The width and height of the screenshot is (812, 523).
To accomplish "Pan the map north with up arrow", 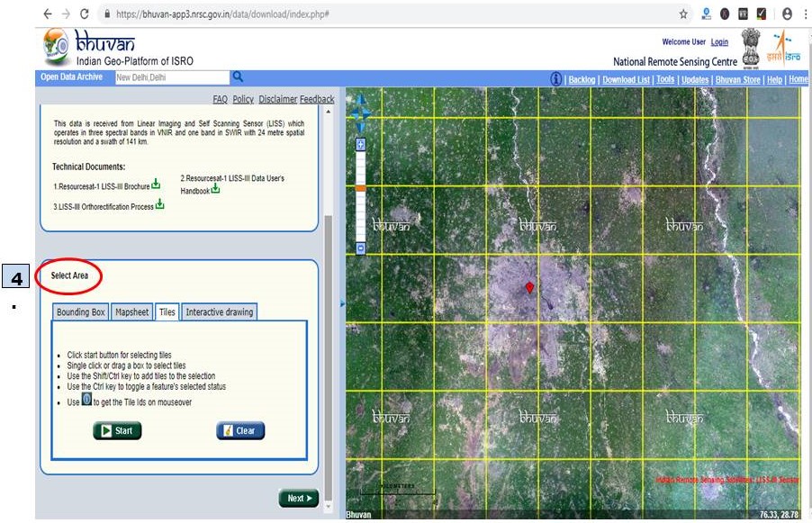I will [x=361, y=99].
